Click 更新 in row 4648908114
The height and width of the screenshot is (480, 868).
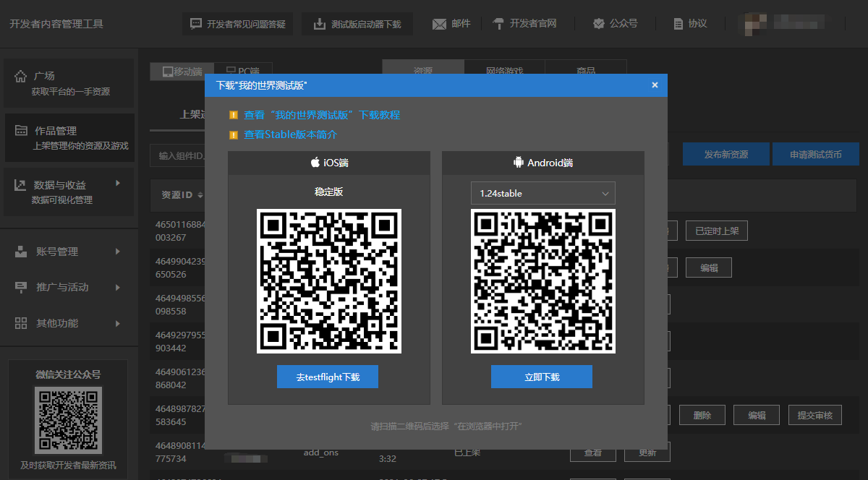pos(647,452)
